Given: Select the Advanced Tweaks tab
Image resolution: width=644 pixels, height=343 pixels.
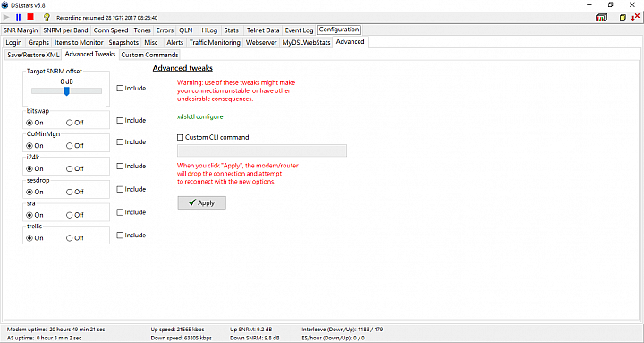Looking at the screenshot, I should [90, 54].
